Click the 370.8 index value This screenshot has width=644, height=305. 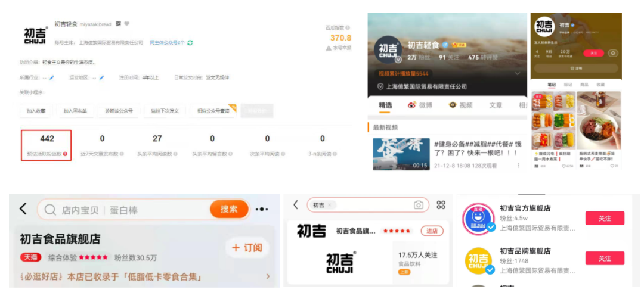point(341,38)
